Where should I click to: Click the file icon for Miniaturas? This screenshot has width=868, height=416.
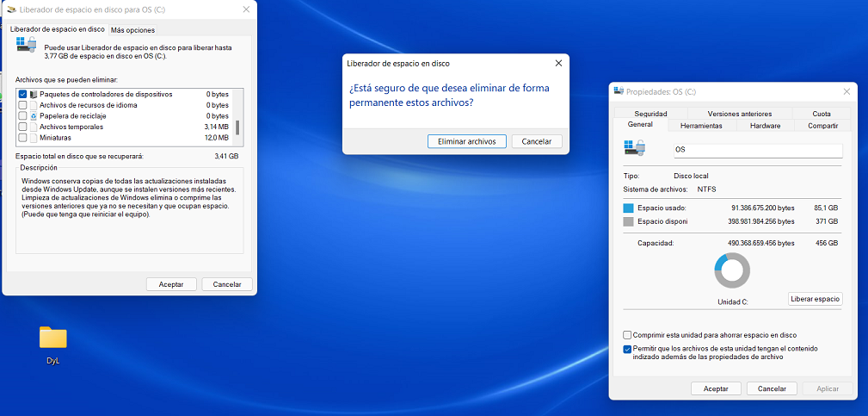pyautogui.click(x=34, y=137)
